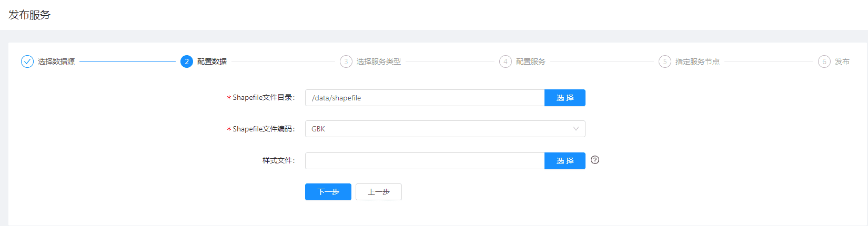Open the help question mark beside 样式文件
868x226 pixels.
(x=595, y=160)
